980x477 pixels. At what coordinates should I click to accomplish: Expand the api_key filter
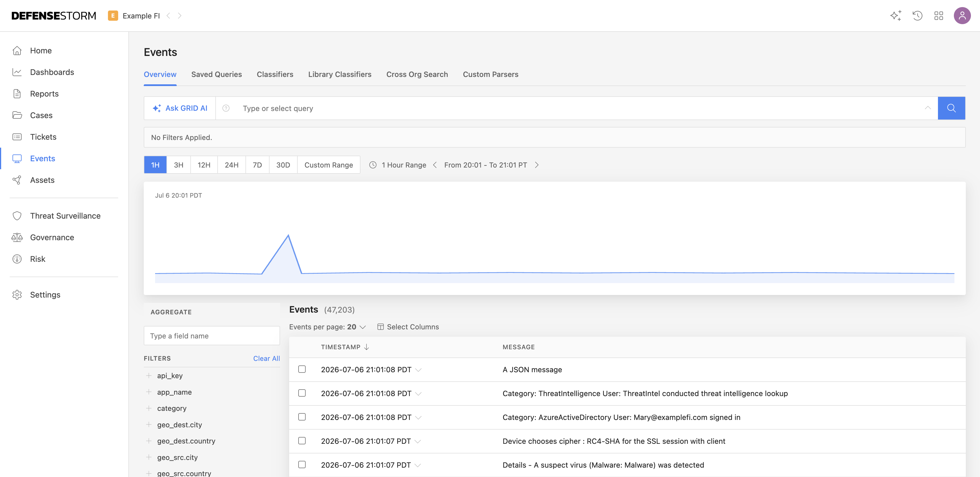tap(149, 375)
